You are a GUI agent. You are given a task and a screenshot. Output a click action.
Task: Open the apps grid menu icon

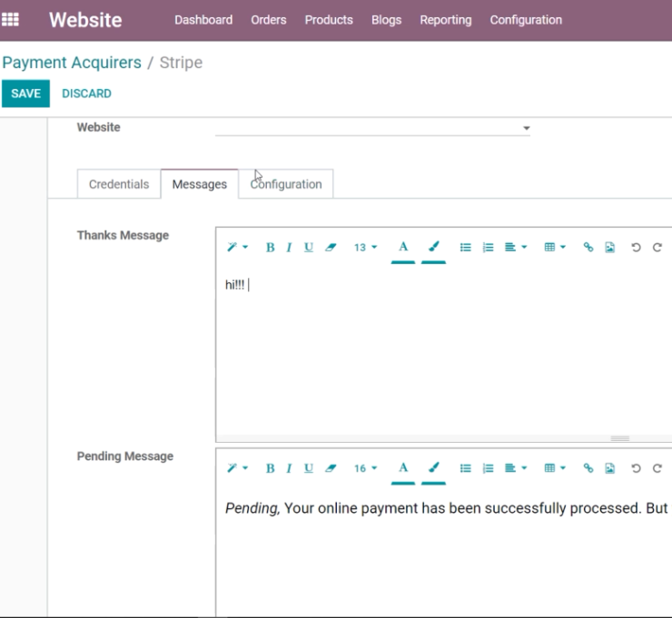coord(10,20)
